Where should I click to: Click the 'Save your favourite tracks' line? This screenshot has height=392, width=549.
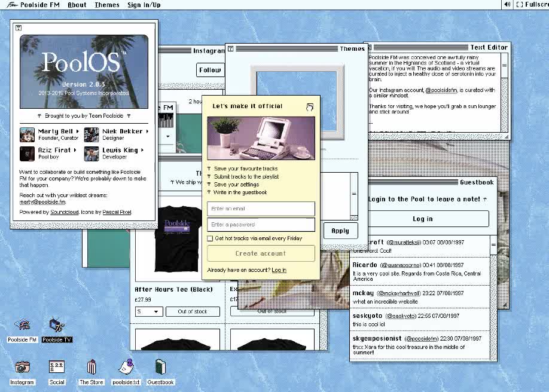coord(245,169)
